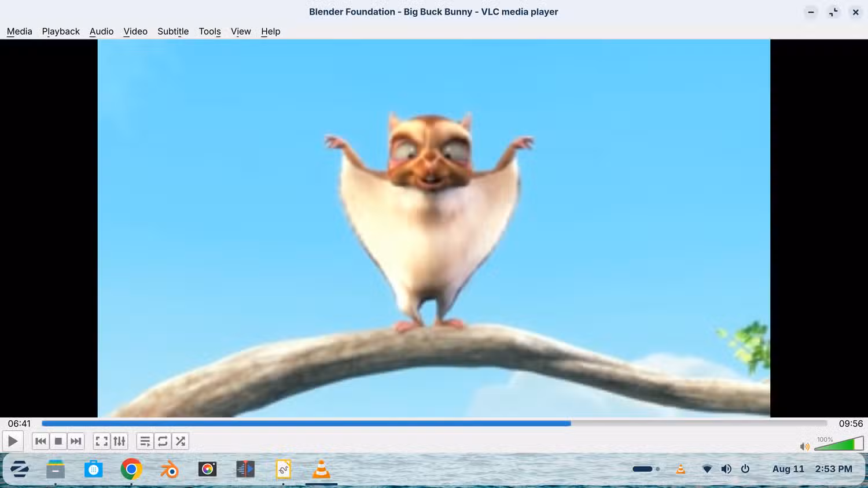Open the Audio menu
This screenshot has height=488, width=868.
[x=101, y=31]
